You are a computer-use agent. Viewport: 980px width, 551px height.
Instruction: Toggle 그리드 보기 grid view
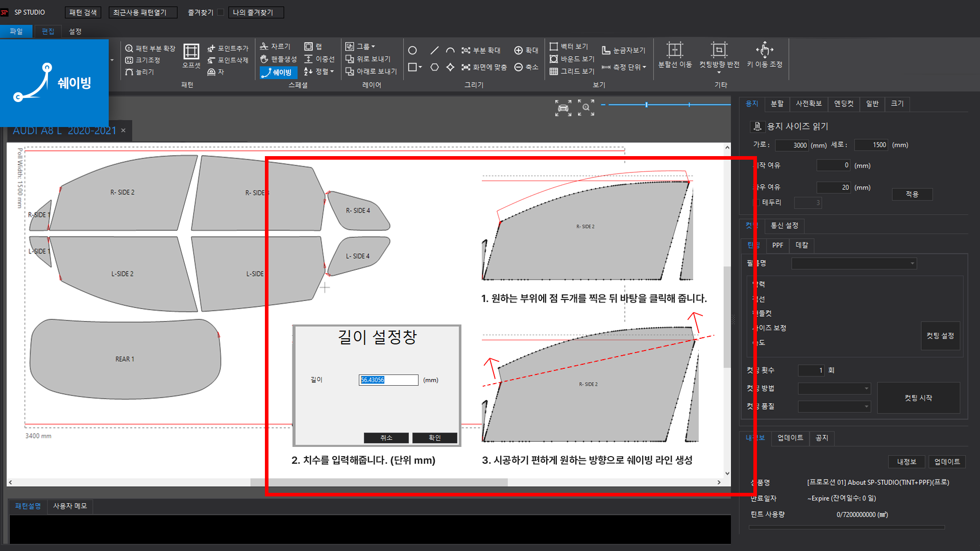click(x=572, y=71)
